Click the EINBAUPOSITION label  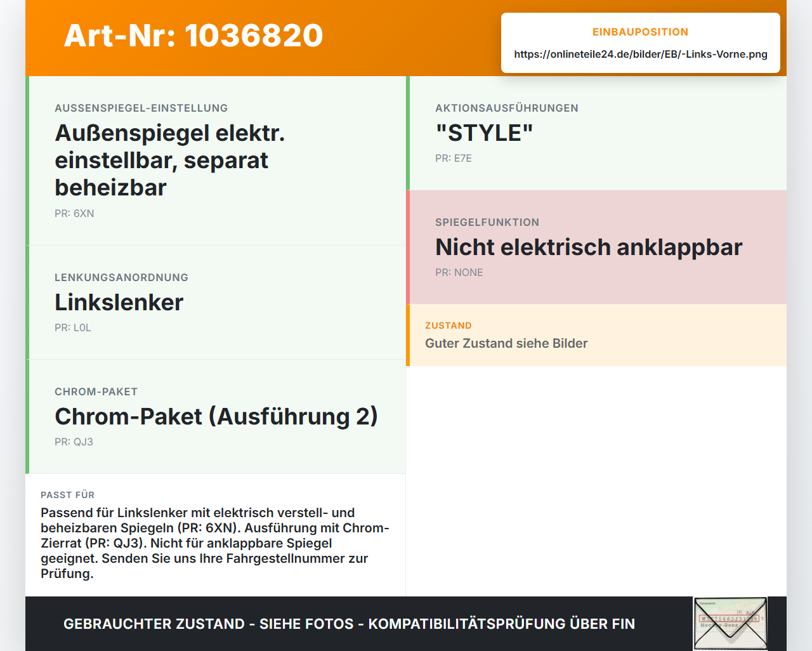click(641, 32)
